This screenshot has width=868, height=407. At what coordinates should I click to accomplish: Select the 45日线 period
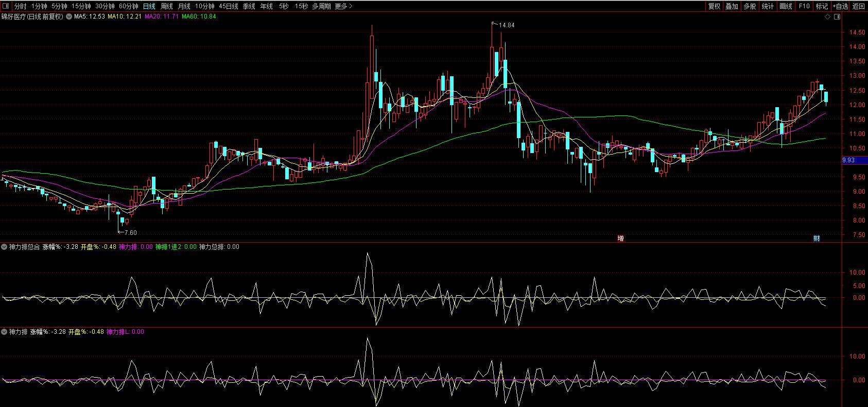(x=229, y=6)
